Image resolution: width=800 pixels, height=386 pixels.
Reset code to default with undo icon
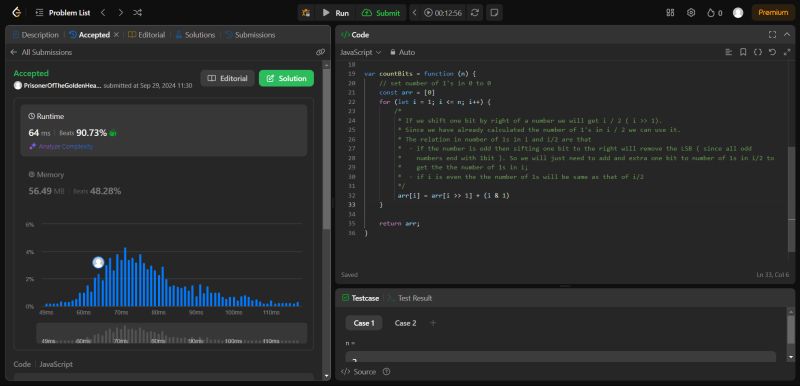coord(772,52)
